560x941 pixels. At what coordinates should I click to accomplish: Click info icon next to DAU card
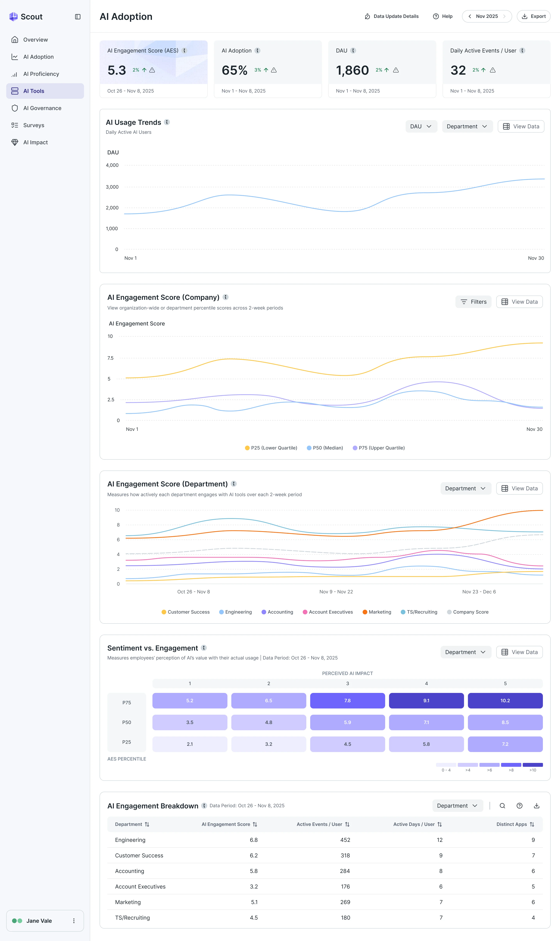point(353,51)
